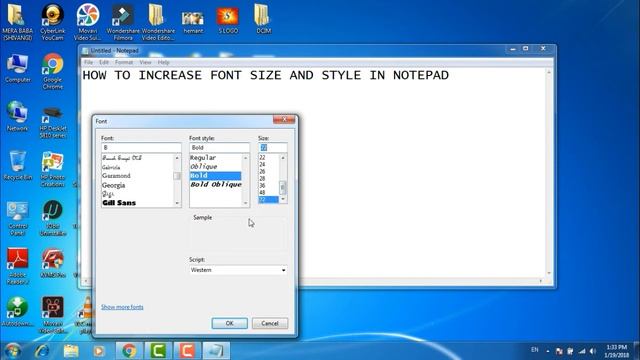Open the S LOGO desktop file
The width and height of the screenshot is (640, 360).
click(x=228, y=20)
